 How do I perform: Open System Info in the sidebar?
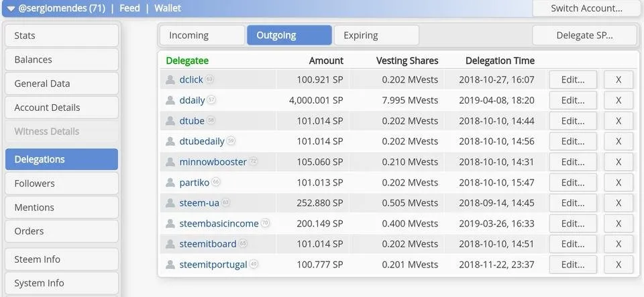point(62,283)
